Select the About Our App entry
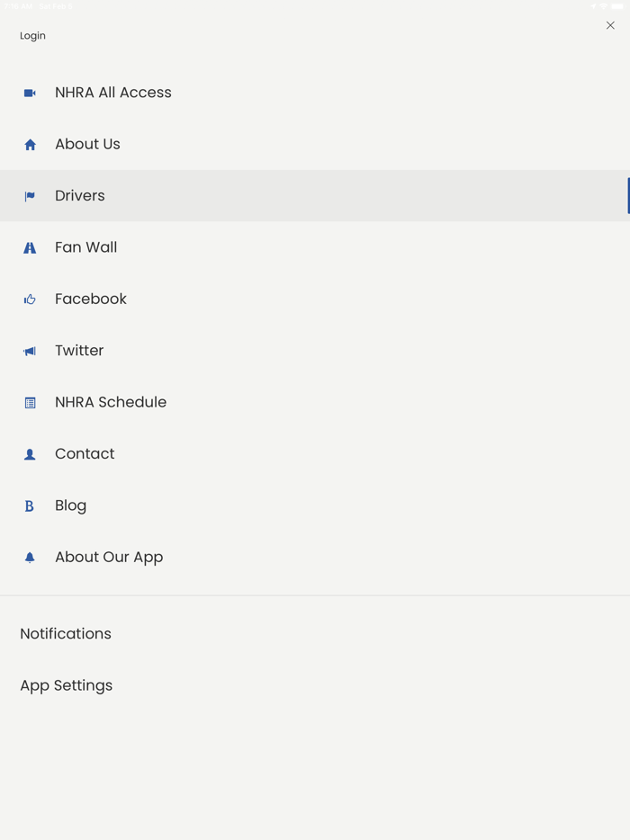630x840 pixels. click(109, 558)
